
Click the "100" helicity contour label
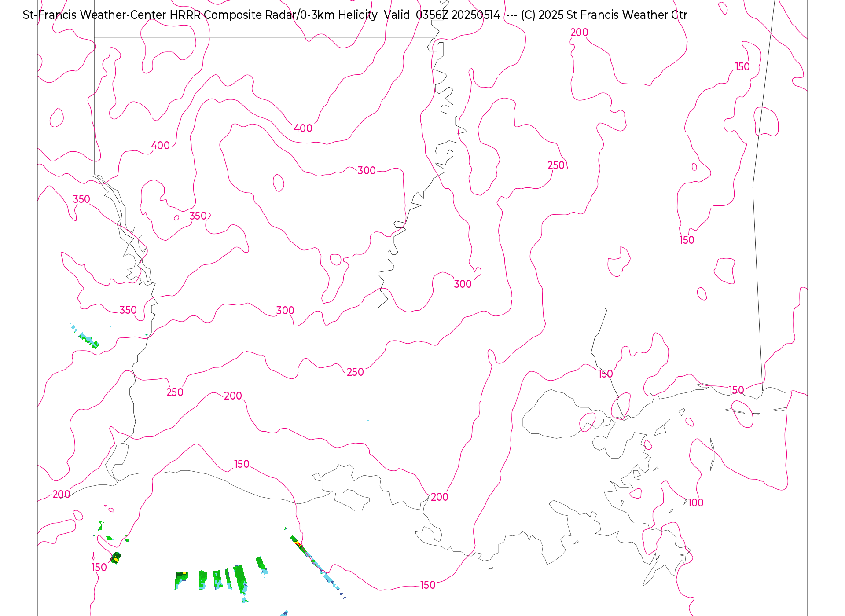696,502
